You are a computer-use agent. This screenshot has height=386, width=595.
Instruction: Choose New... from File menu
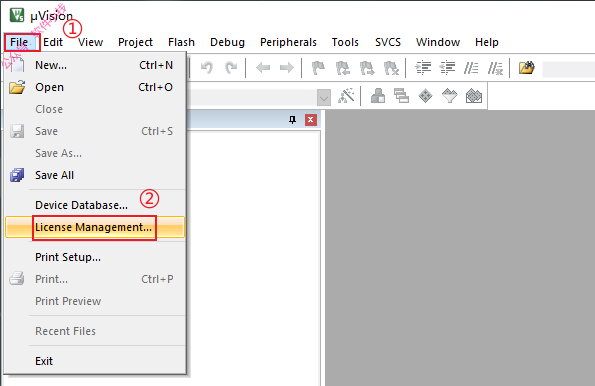pos(95,65)
